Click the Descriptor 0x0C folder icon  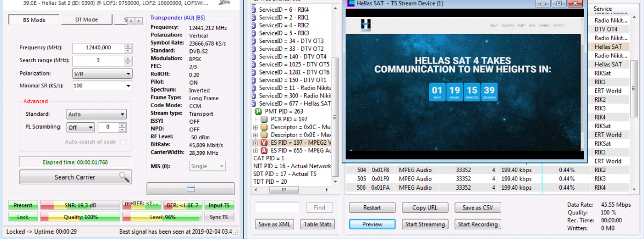[x=264, y=127]
